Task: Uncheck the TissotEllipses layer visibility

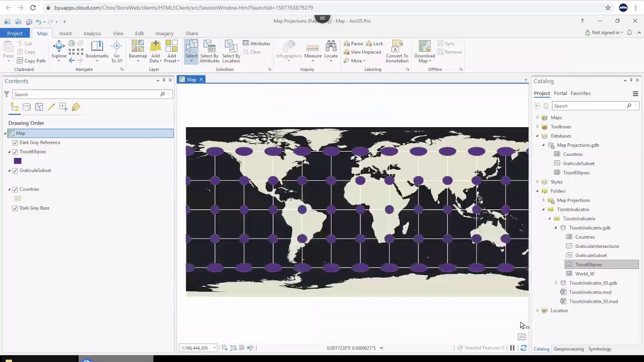Action: click(15, 152)
